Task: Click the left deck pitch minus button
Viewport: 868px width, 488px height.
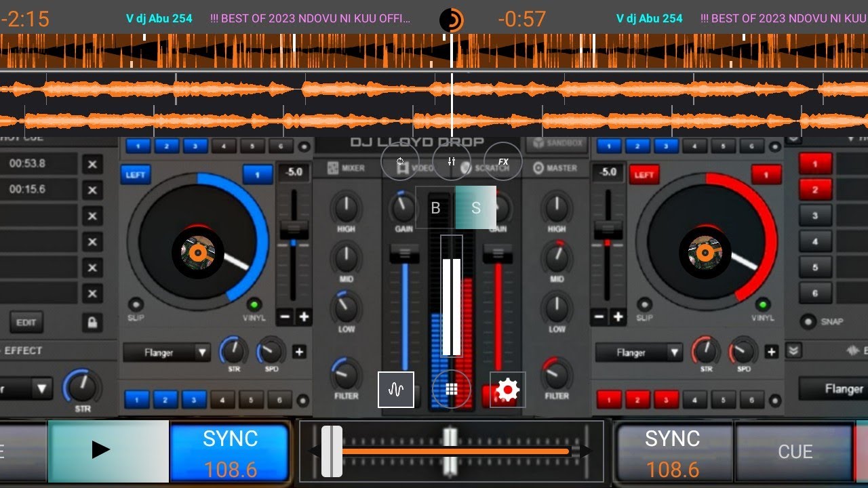Action: click(x=285, y=317)
